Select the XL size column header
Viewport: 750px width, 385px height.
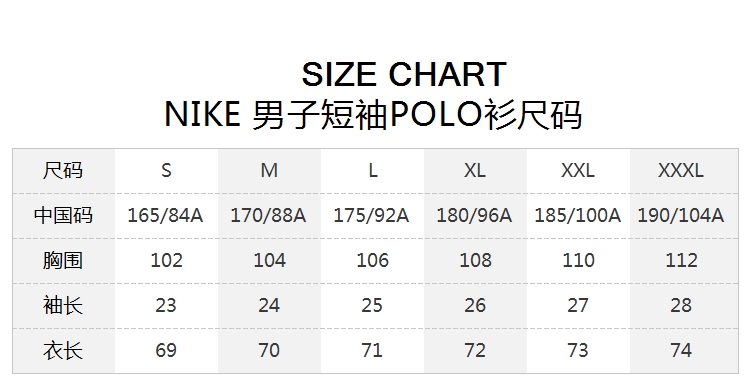click(474, 170)
